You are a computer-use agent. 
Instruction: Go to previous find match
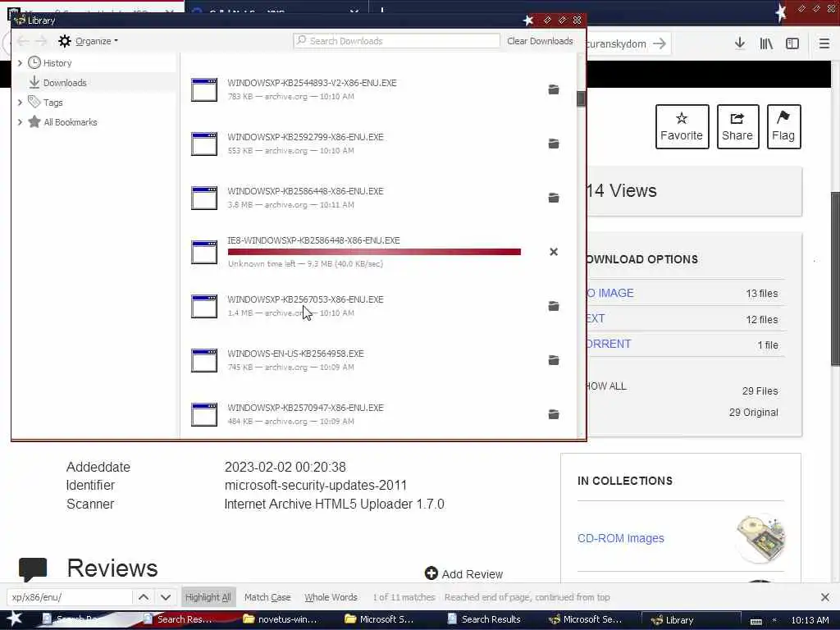[144, 597]
